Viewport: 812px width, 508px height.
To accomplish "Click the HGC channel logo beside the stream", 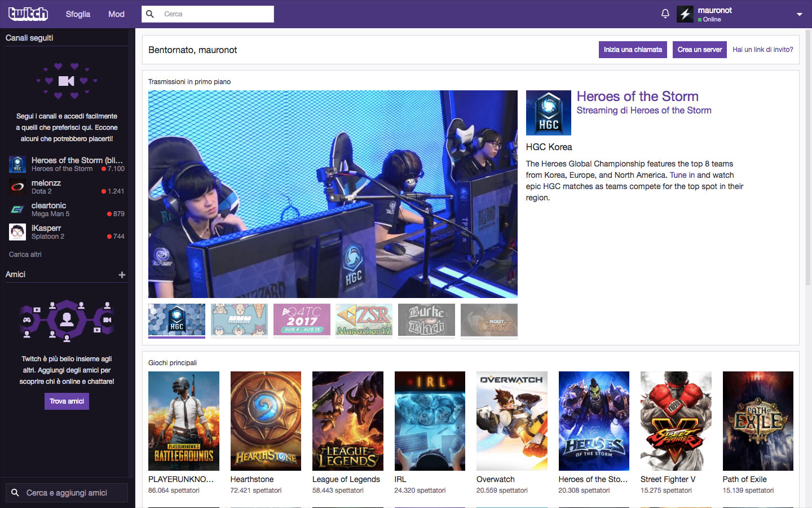I will click(549, 113).
